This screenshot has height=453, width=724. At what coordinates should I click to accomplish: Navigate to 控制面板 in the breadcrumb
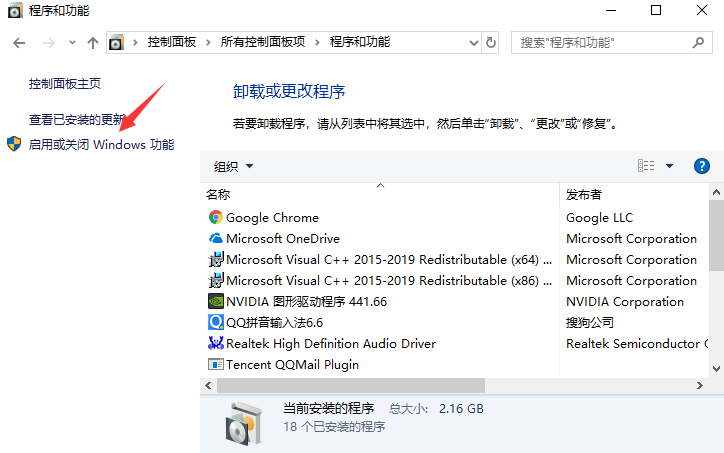click(x=173, y=42)
